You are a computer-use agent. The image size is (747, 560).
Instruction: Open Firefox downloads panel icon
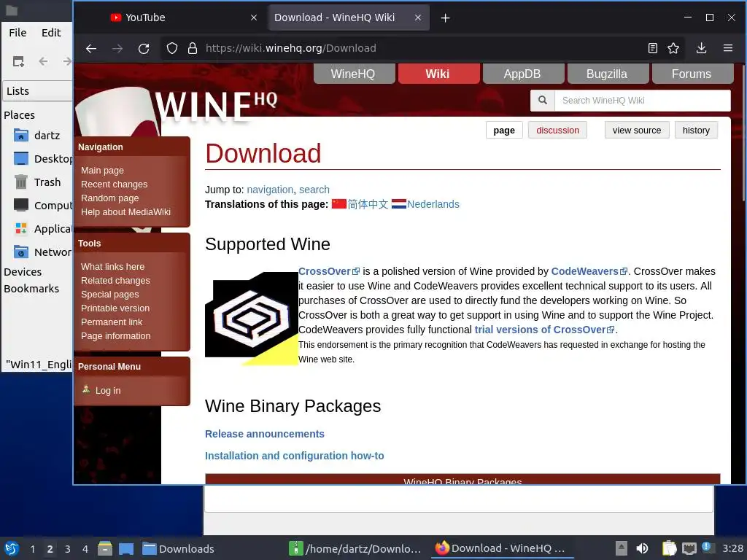pos(701,48)
